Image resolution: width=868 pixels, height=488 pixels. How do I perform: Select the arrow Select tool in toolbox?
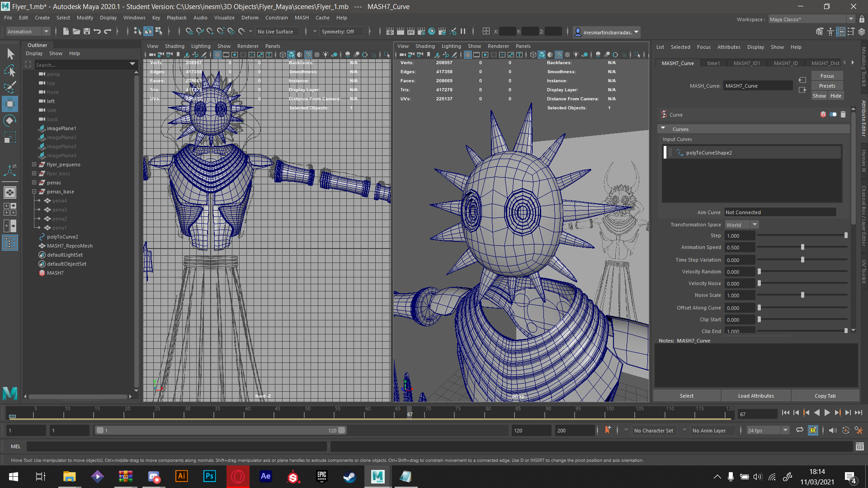10,54
